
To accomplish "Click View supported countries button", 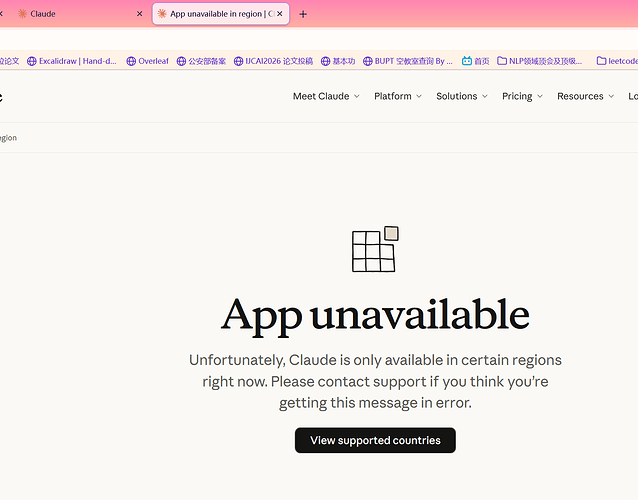I will (375, 440).
